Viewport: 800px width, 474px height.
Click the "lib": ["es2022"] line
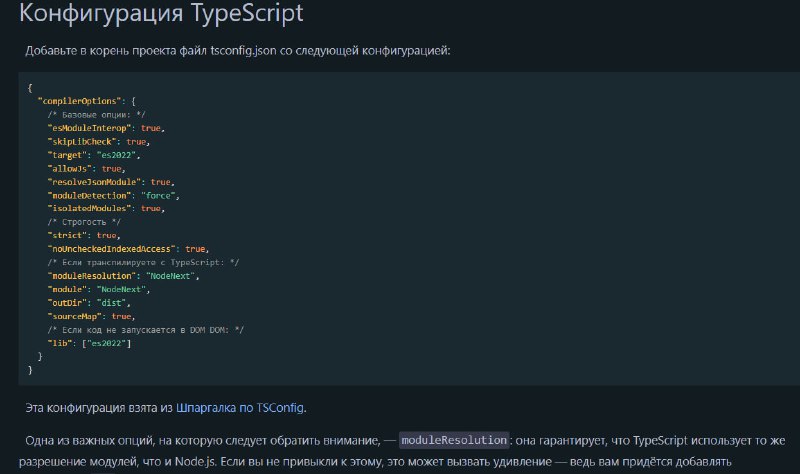89,343
